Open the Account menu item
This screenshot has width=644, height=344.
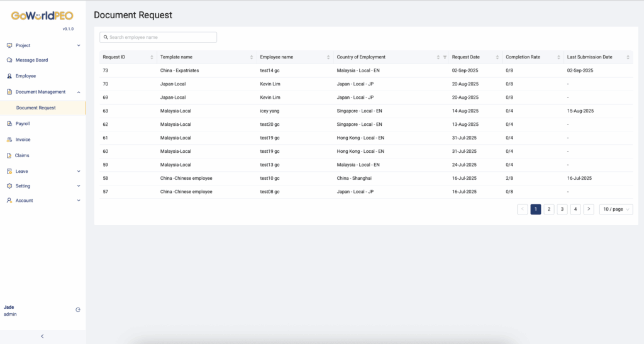(25, 201)
